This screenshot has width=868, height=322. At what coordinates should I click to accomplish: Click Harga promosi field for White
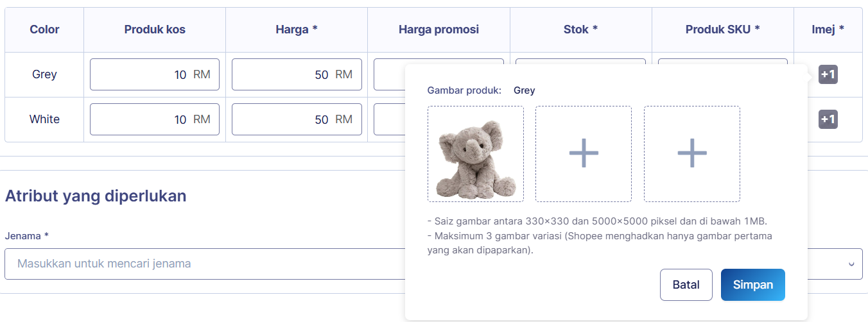point(388,119)
